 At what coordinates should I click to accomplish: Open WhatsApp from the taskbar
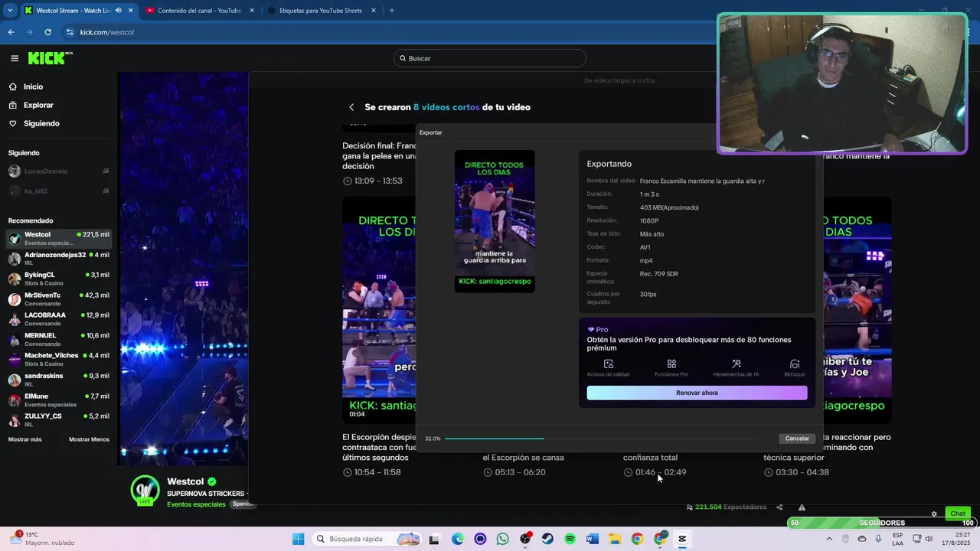point(502,539)
